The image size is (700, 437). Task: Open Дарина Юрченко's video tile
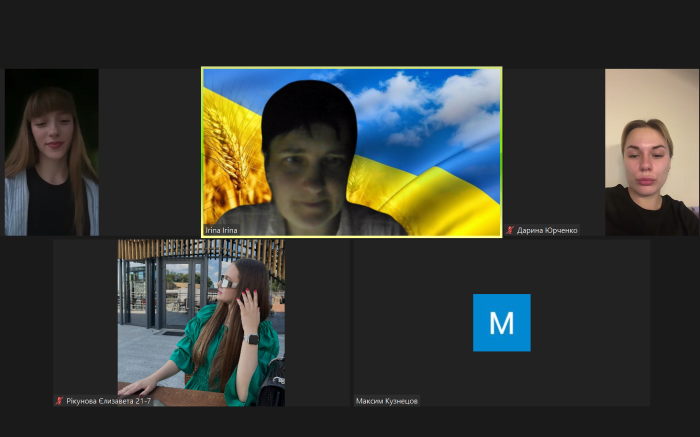pos(651,150)
